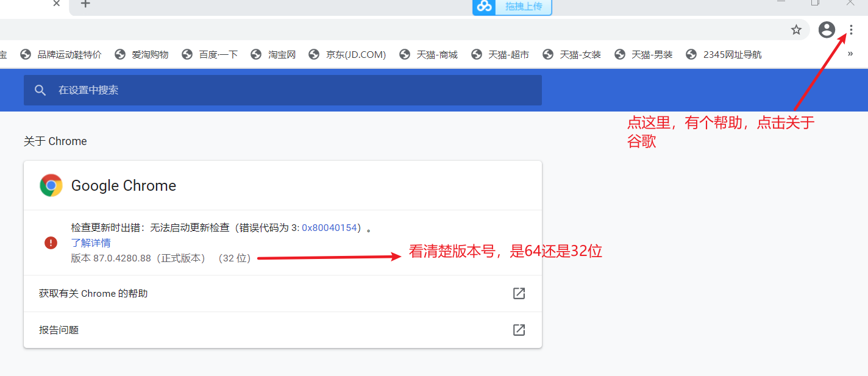Image resolution: width=868 pixels, height=376 pixels.
Task: Open a new tab with the plus button
Action: (85, 5)
